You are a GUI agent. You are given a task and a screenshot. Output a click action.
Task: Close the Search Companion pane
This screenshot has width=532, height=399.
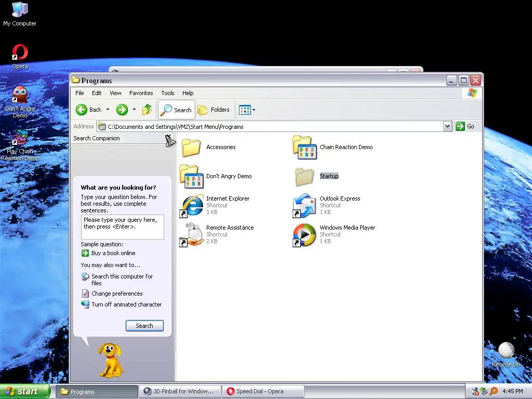[x=170, y=140]
